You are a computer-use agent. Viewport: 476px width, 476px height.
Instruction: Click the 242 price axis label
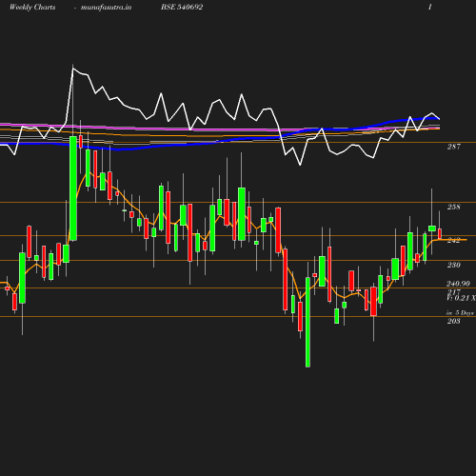pos(453,240)
